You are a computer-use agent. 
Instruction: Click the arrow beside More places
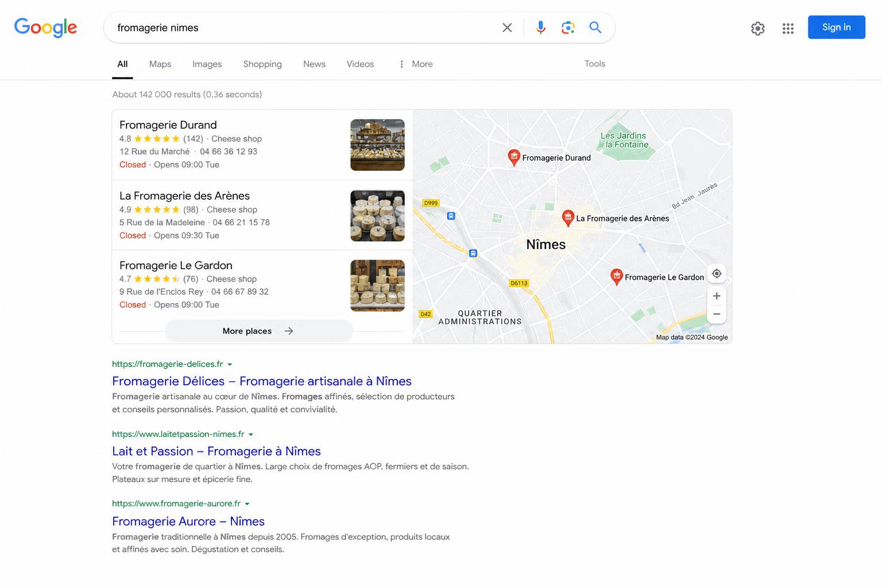pyautogui.click(x=289, y=331)
